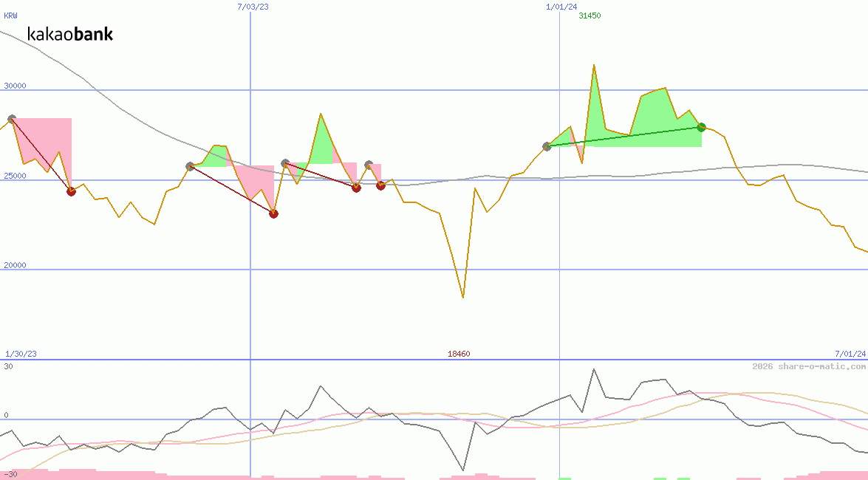
Task: Click the green 31450 high price label
Action: click(x=590, y=16)
